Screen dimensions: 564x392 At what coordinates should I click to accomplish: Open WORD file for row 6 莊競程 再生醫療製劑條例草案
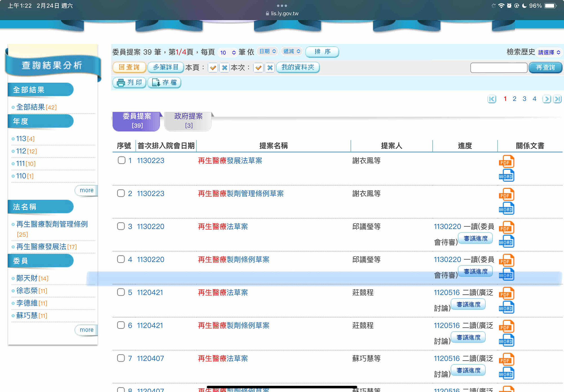click(506, 340)
